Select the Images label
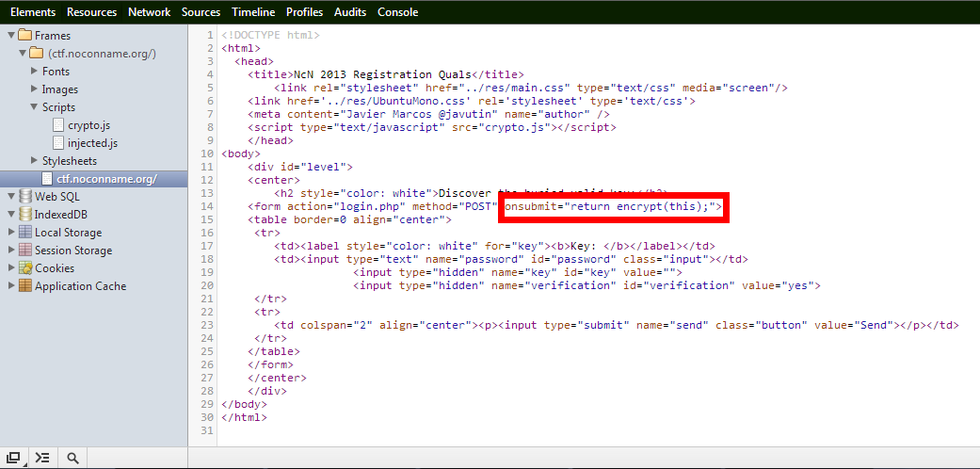Image resolution: width=980 pixels, height=469 pixels. (x=60, y=89)
